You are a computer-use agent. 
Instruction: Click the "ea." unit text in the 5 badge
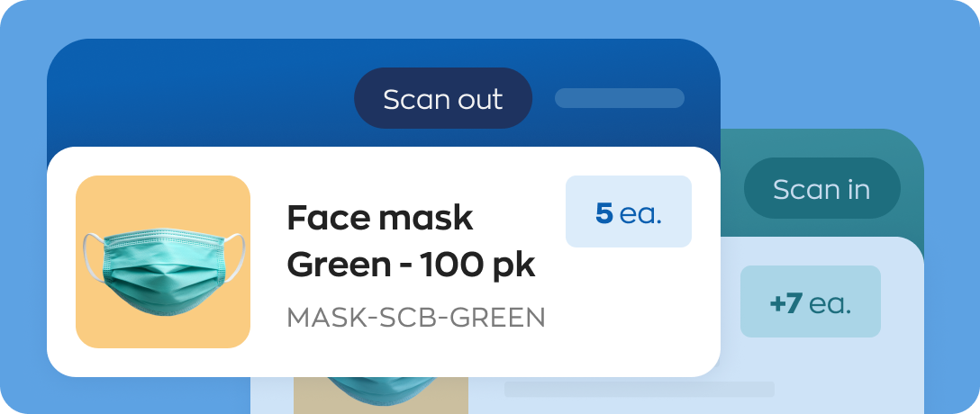pos(641,213)
